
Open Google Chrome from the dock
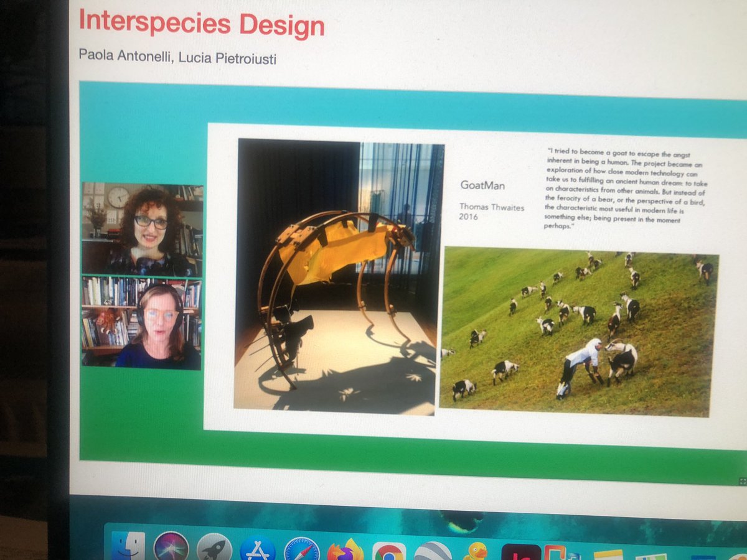point(389,552)
